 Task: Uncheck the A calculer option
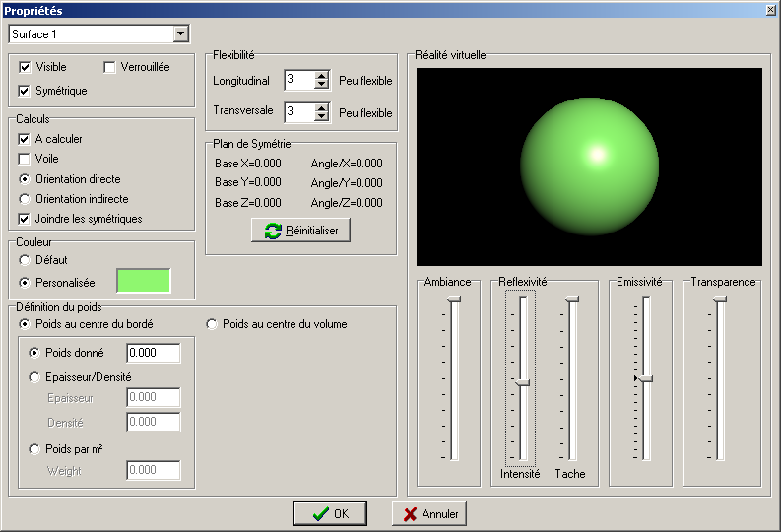24,139
